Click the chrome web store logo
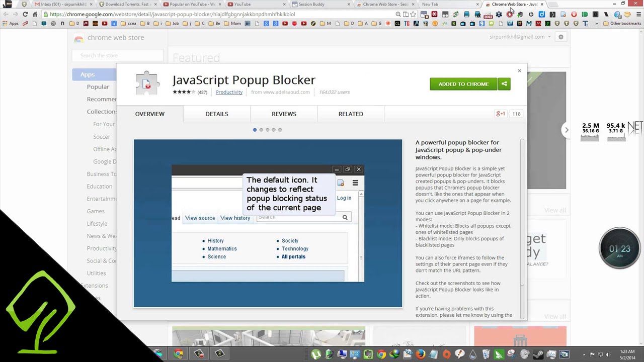The image size is (644, 362). (109, 38)
